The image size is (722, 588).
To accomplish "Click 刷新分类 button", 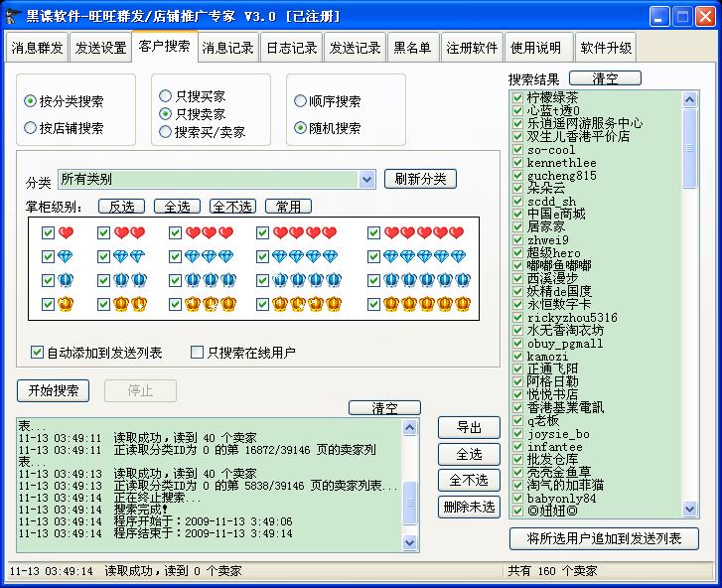I will (420, 179).
